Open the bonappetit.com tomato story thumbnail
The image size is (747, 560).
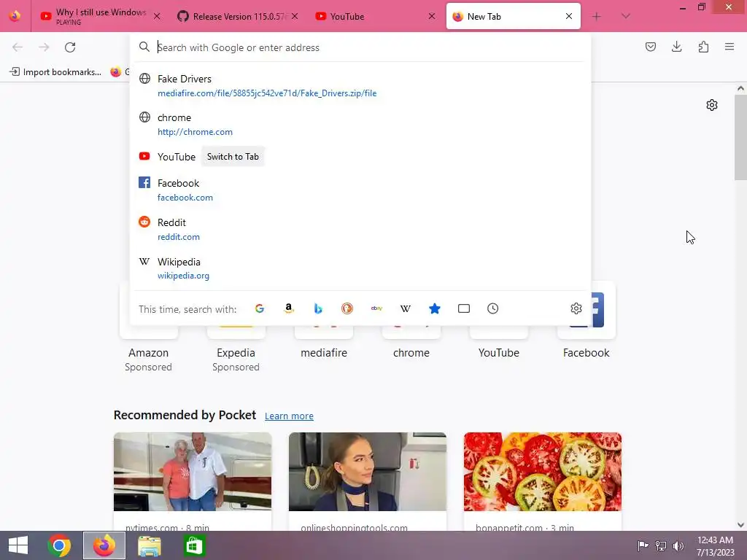[543, 472]
